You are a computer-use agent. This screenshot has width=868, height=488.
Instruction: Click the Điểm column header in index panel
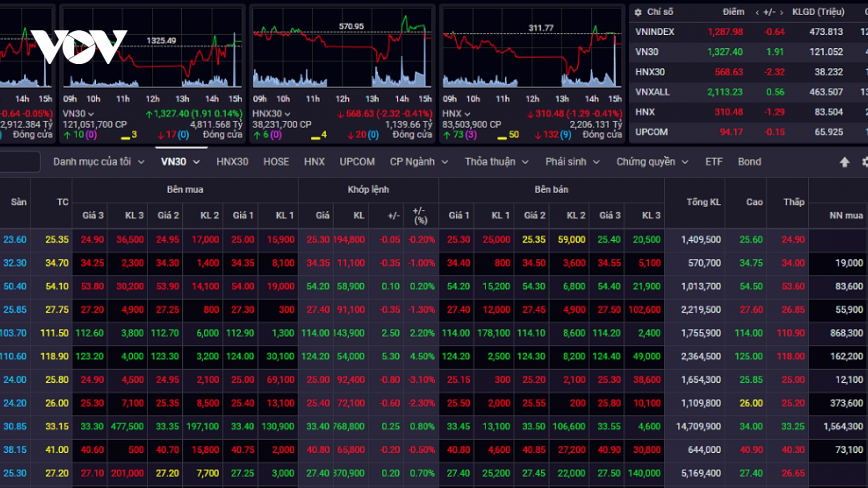pos(733,12)
